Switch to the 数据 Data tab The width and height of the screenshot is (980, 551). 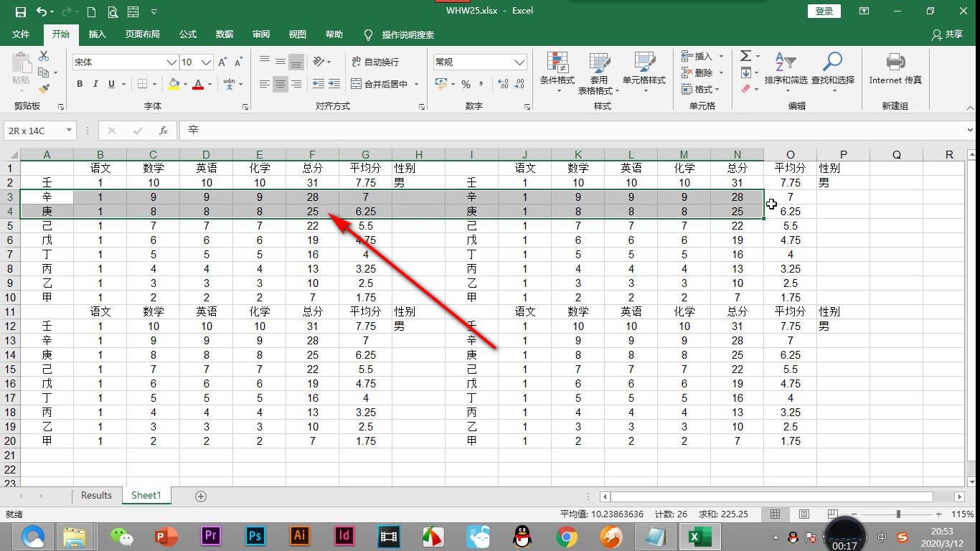point(225,34)
